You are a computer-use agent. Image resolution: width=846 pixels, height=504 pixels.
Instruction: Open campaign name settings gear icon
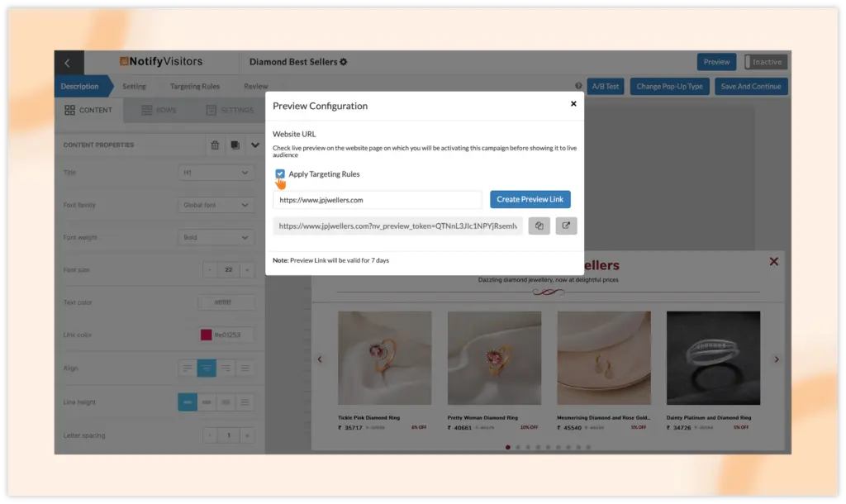pyautogui.click(x=344, y=62)
